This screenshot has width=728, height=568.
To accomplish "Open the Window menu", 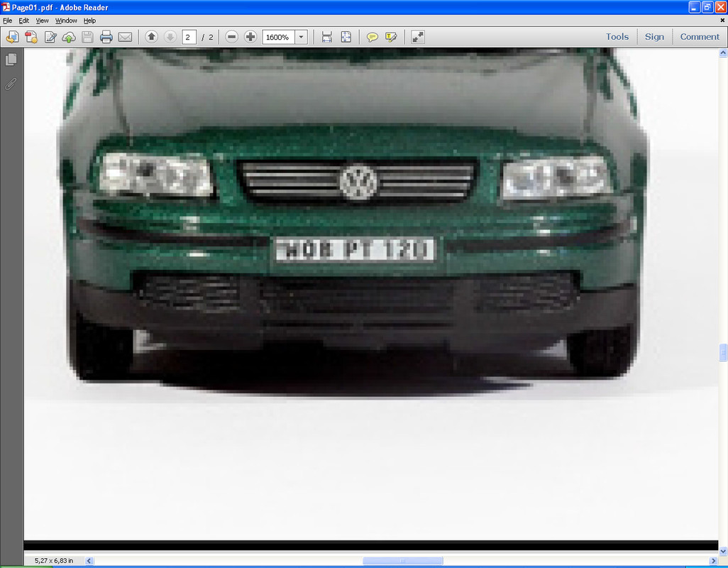I will (66, 21).
